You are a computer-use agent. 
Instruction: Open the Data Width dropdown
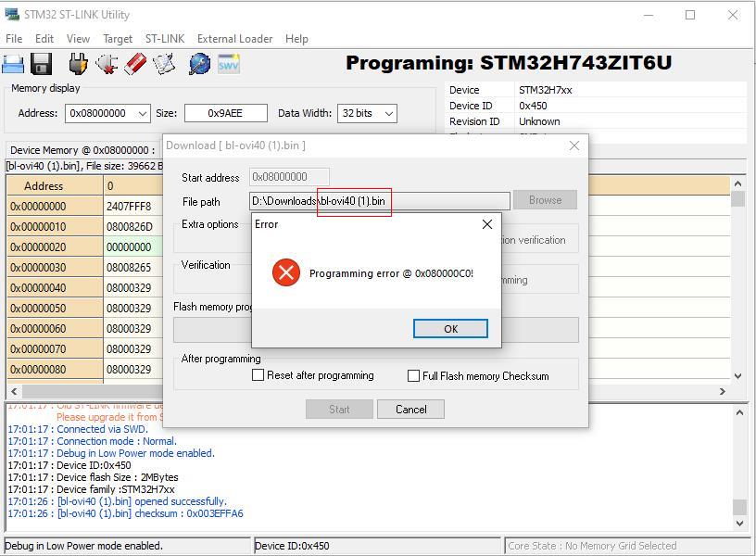pyautogui.click(x=389, y=113)
